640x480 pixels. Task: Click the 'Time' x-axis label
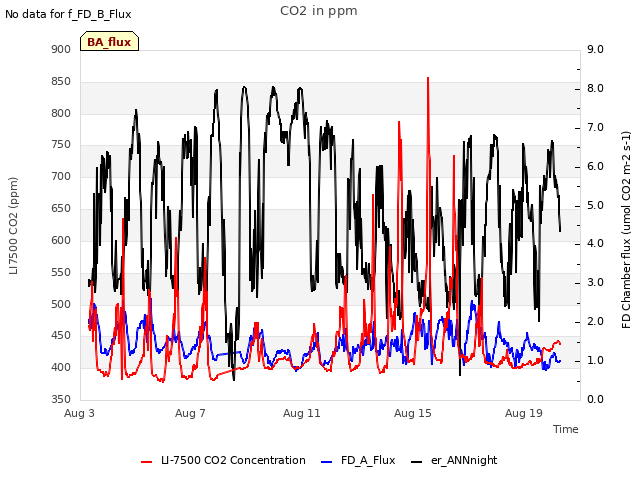coord(566,429)
